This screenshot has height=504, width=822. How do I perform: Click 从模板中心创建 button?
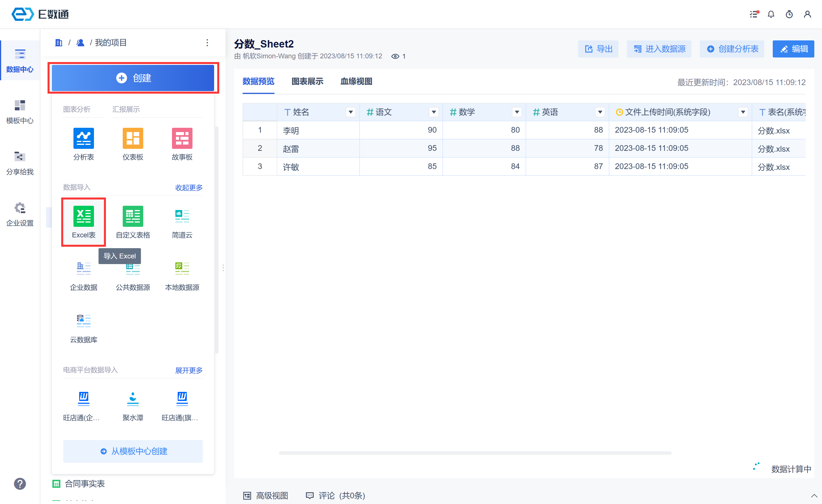[x=133, y=451]
